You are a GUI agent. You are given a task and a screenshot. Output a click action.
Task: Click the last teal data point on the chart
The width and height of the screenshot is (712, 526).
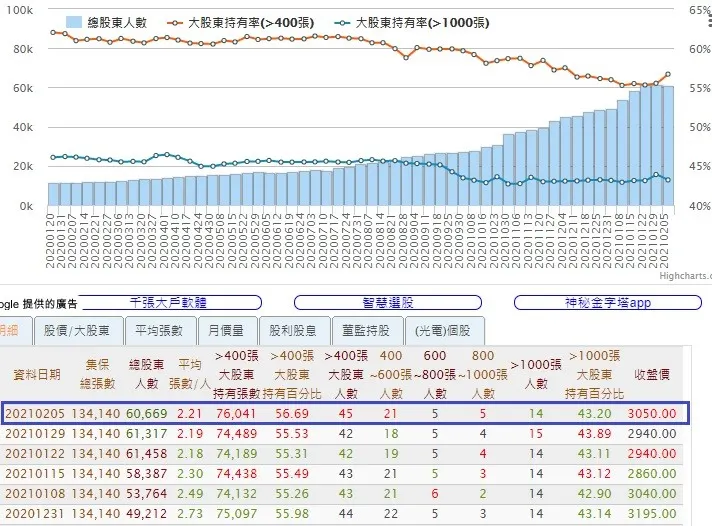pyautogui.click(x=668, y=180)
